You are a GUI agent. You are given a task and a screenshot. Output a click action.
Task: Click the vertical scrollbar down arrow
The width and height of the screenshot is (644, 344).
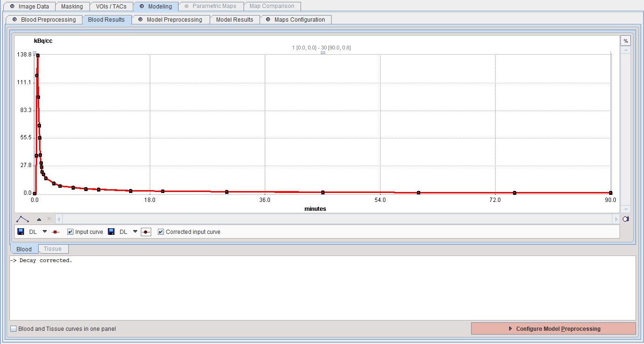pyautogui.click(x=626, y=209)
